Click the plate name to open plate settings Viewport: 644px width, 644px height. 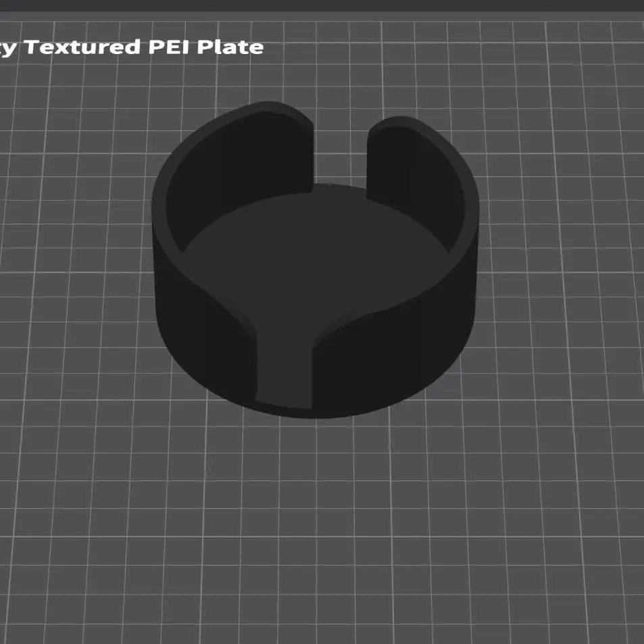pos(135,47)
